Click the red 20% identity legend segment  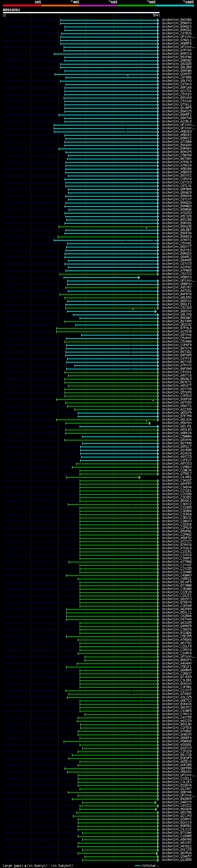[22, 6]
